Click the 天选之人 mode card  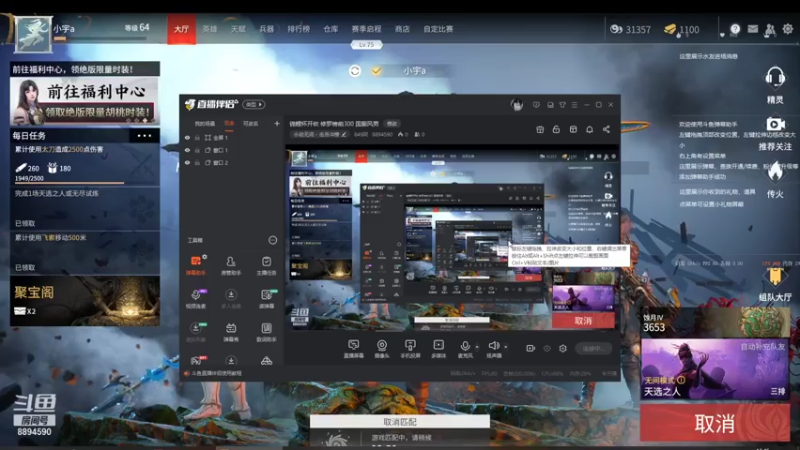click(x=714, y=368)
